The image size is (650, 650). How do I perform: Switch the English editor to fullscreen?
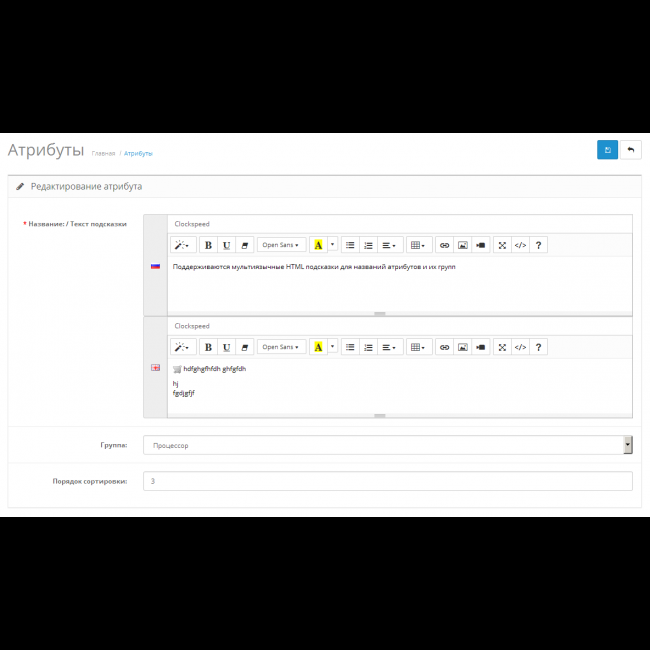pyautogui.click(x=501, y=347)
